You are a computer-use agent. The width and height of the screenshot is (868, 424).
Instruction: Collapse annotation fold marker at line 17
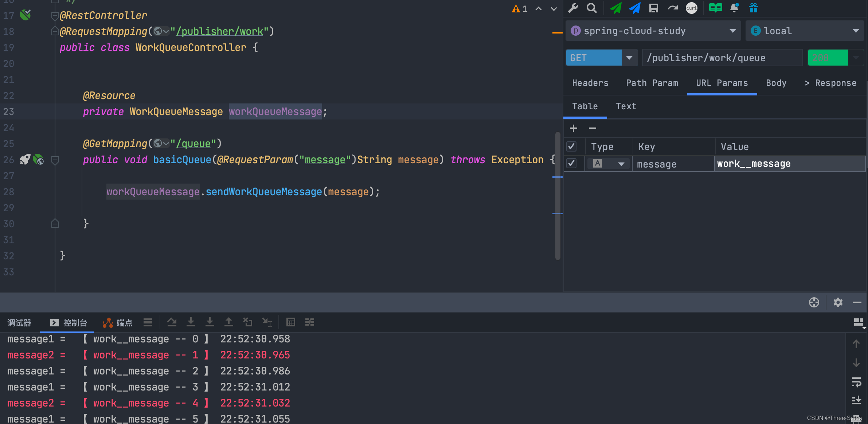55,15
